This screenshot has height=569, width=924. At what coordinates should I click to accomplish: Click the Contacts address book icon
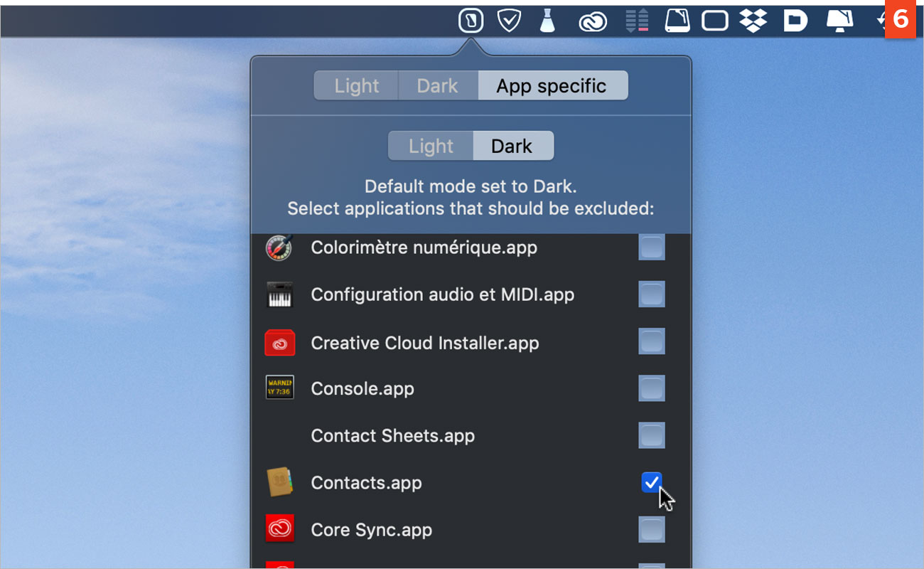279,482
